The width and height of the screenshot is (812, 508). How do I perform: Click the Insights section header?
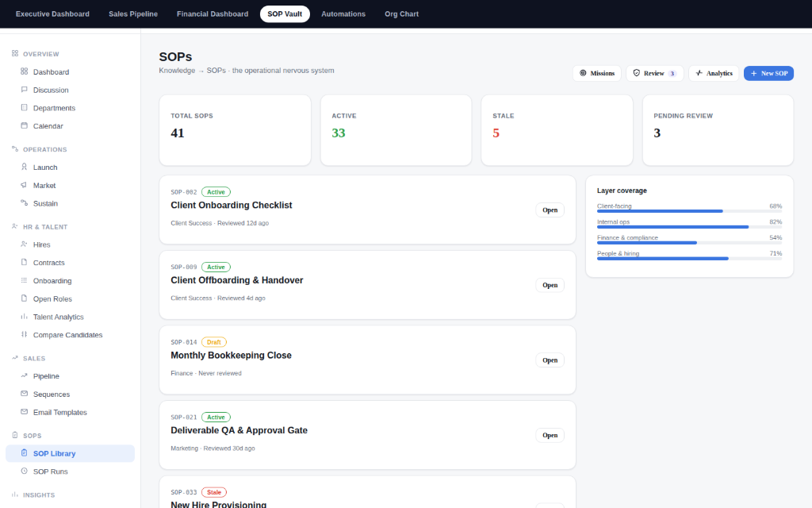pyautogui.click(x=39, y=495)
